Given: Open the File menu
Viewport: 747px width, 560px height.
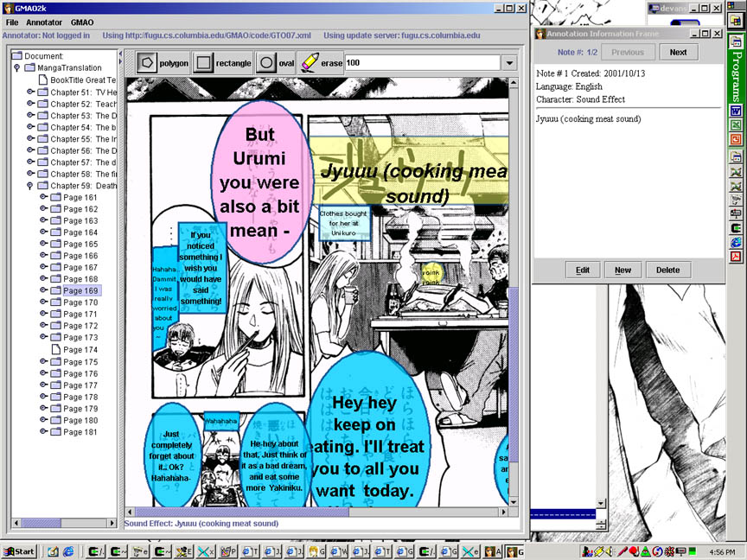Looking at the screenshot, I should pyautogui.click(x=12, y=22).
